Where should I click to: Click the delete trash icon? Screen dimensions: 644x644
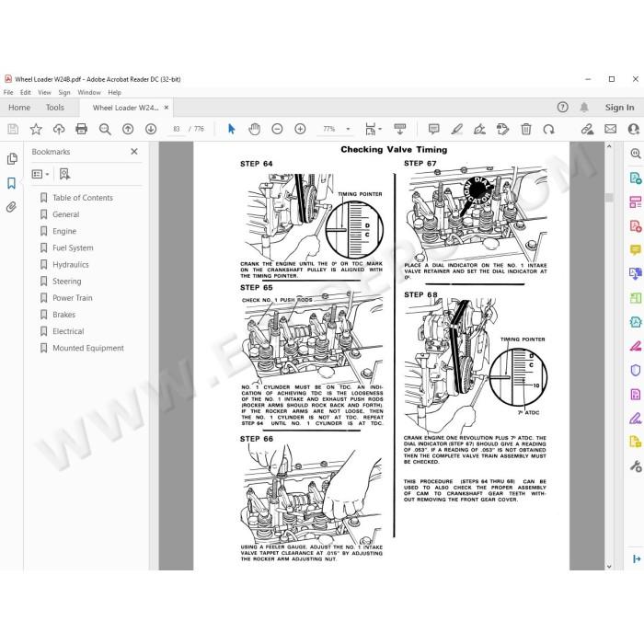click(x=525, y=129)
